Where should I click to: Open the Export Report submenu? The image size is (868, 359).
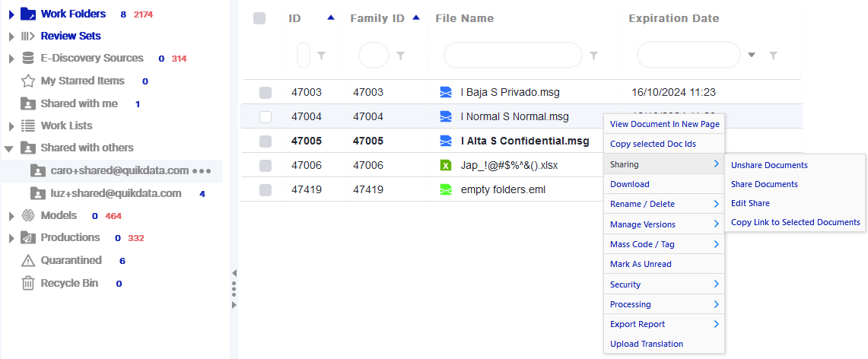[x=663, y=324]
